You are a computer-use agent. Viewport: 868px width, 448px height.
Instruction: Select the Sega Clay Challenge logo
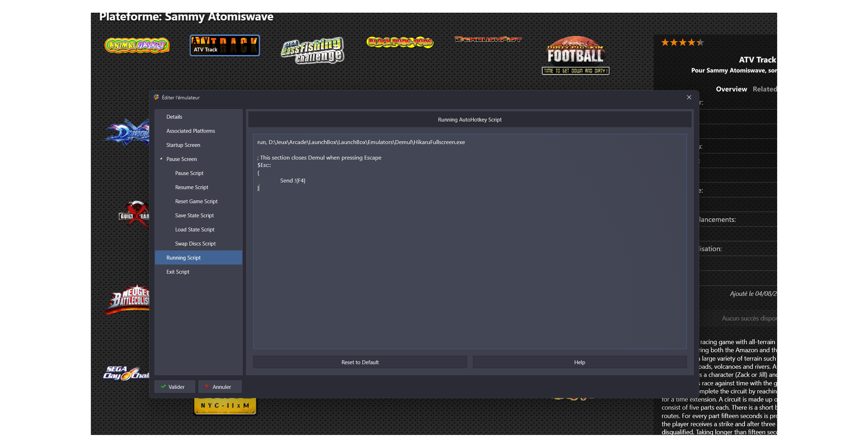point(126,373)
